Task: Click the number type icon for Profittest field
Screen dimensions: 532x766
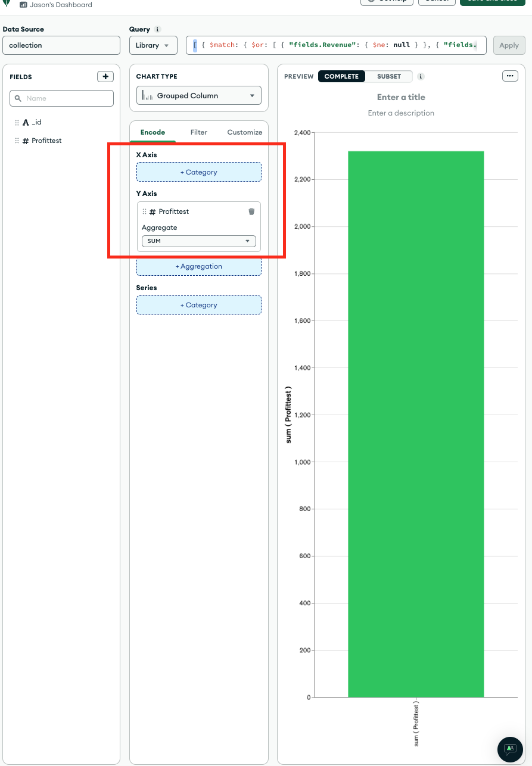Action: coord(26,141)
